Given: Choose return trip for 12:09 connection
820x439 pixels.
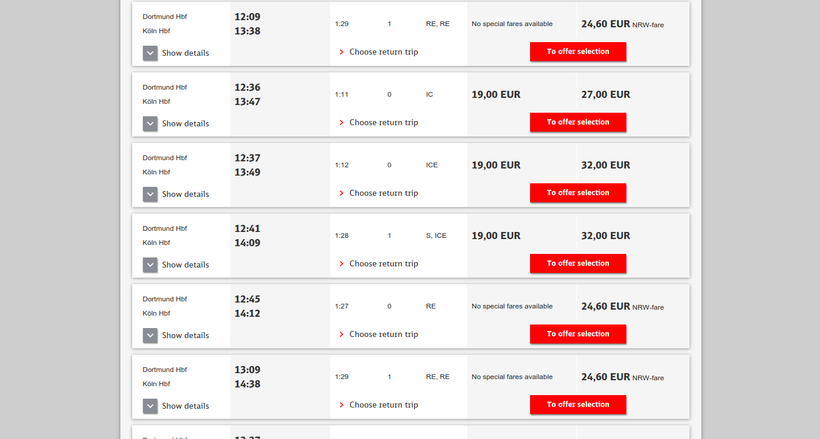Looking at the screenshot, I should coord(383,52).
